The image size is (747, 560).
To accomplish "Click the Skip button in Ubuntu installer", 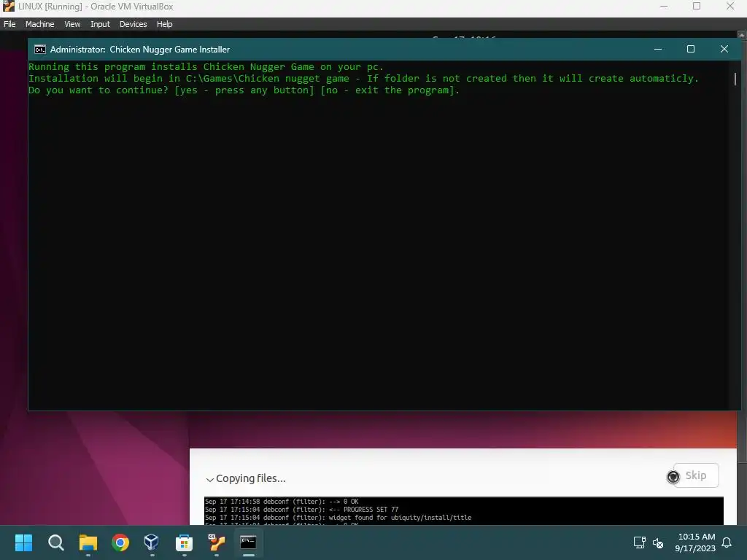I will pyautogui.click(x=695, y=475).
